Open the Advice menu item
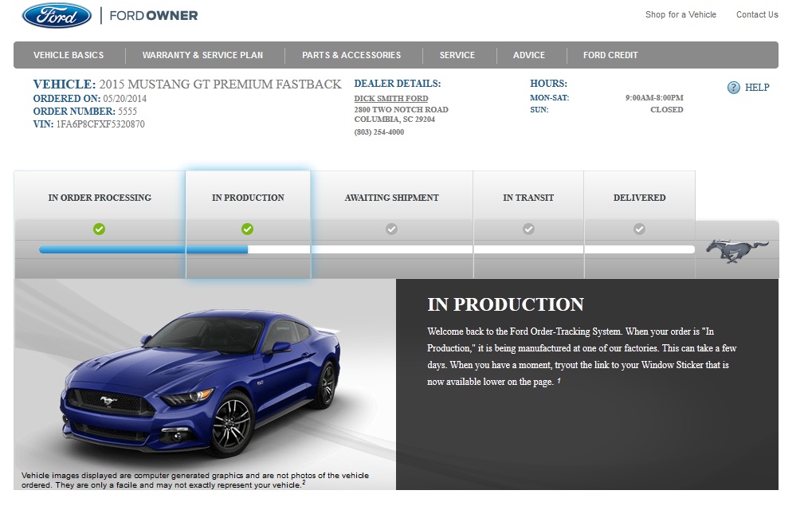812x506 pixels. click(x=529, y=55)
